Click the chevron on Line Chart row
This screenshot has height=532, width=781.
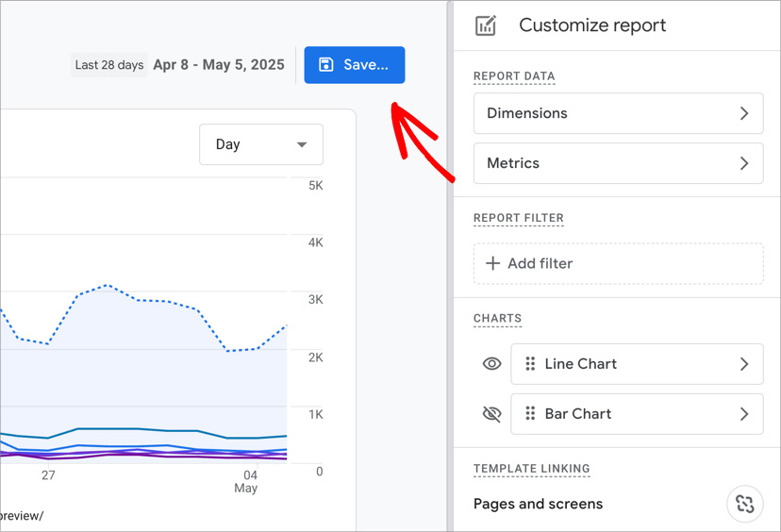point(744,364)
